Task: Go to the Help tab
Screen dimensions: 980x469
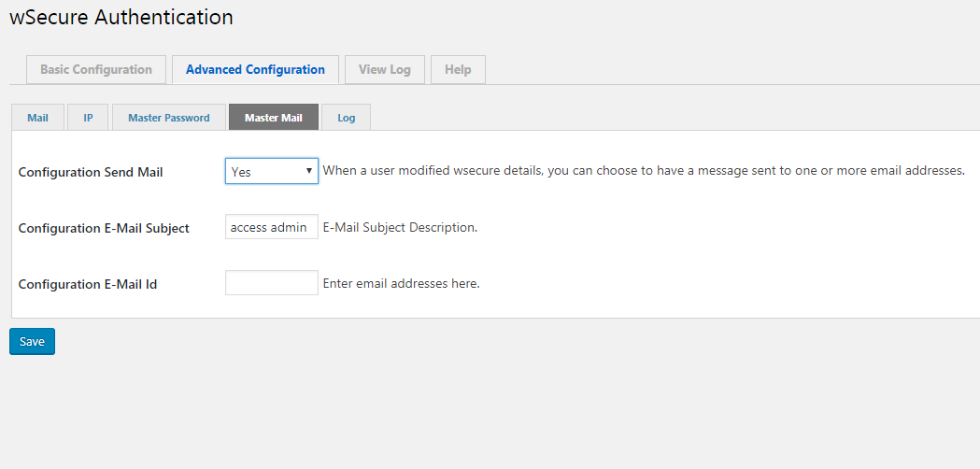Action: 458,69
